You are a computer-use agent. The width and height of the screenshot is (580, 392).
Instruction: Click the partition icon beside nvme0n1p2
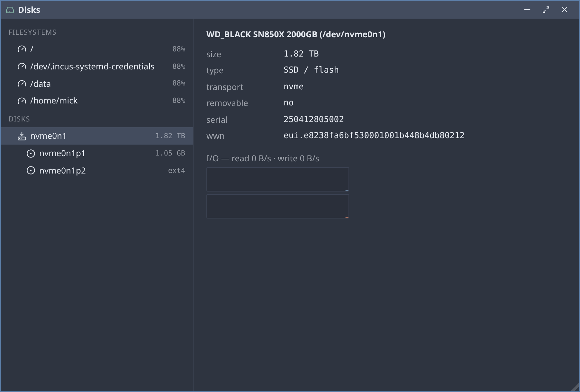[x=31, y=171]
